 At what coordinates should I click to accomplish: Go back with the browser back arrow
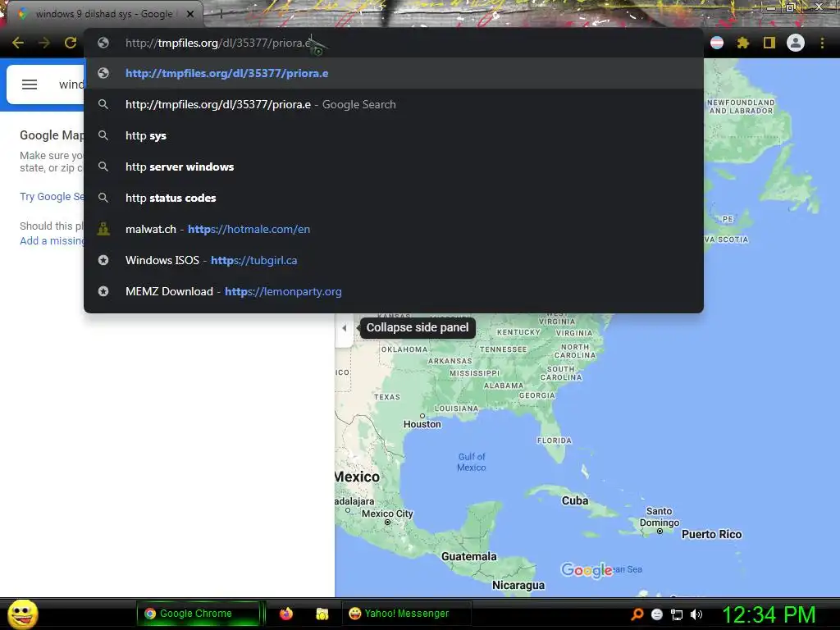[18, 43]
